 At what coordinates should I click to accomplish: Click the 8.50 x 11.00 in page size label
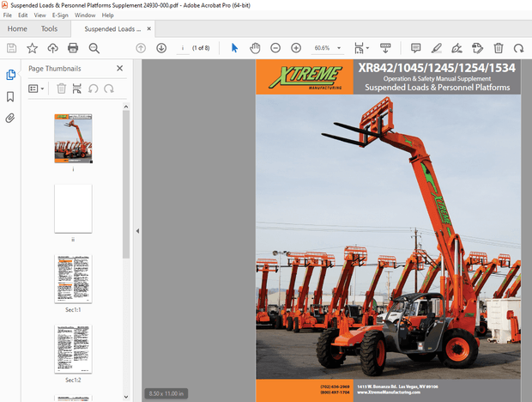(x=166, y=393)
